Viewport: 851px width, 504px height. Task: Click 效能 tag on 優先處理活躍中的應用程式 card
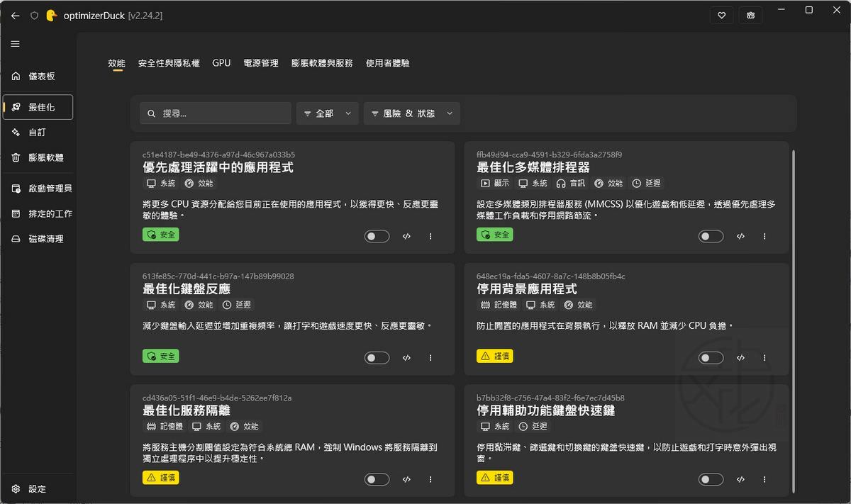point(199,184)
